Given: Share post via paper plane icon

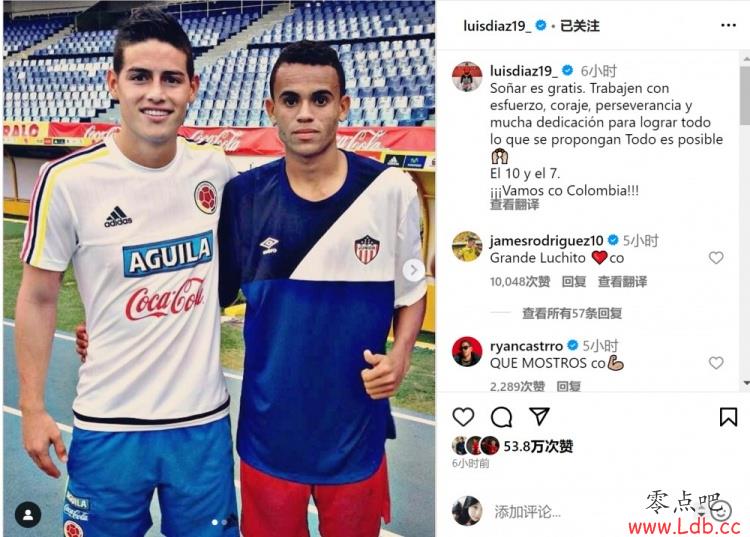Looking at the screenshot, I should [x=540, y=416].
